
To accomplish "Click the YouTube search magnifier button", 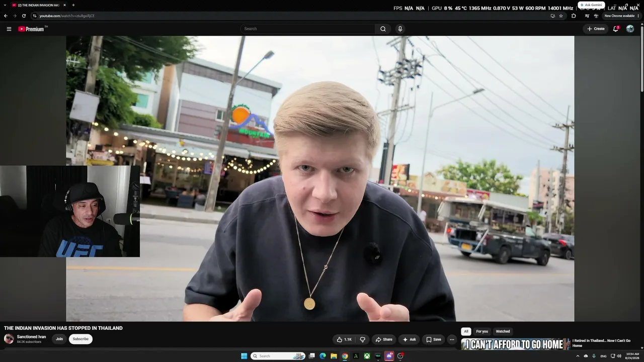I will coord(383,29).
